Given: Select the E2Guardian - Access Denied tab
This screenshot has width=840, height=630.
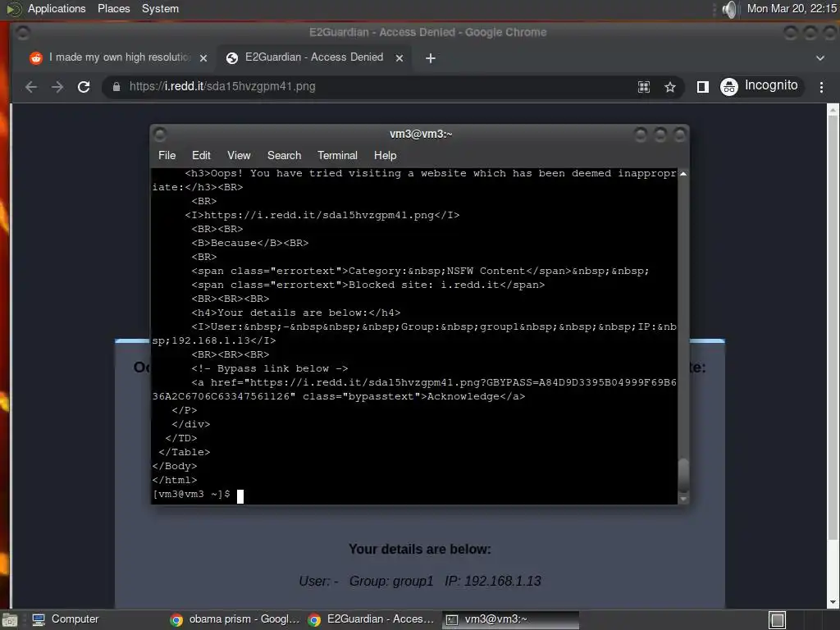Looking at the screenshot, I should 314,57.
